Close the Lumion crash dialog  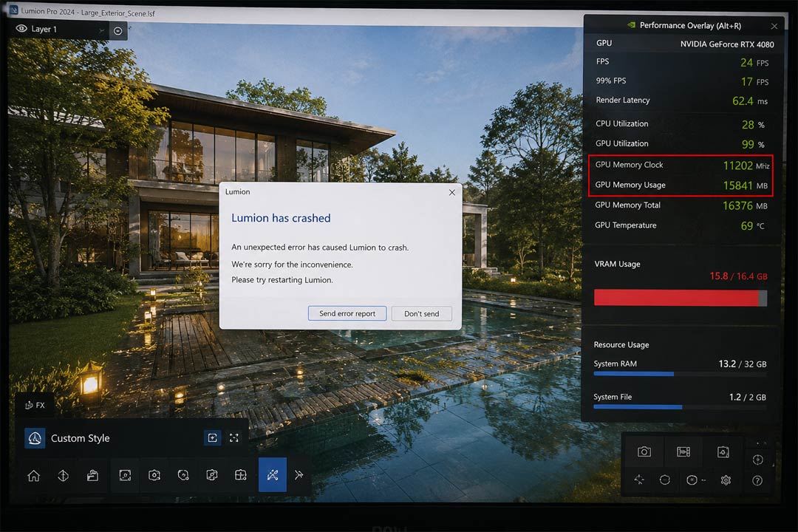452,192
